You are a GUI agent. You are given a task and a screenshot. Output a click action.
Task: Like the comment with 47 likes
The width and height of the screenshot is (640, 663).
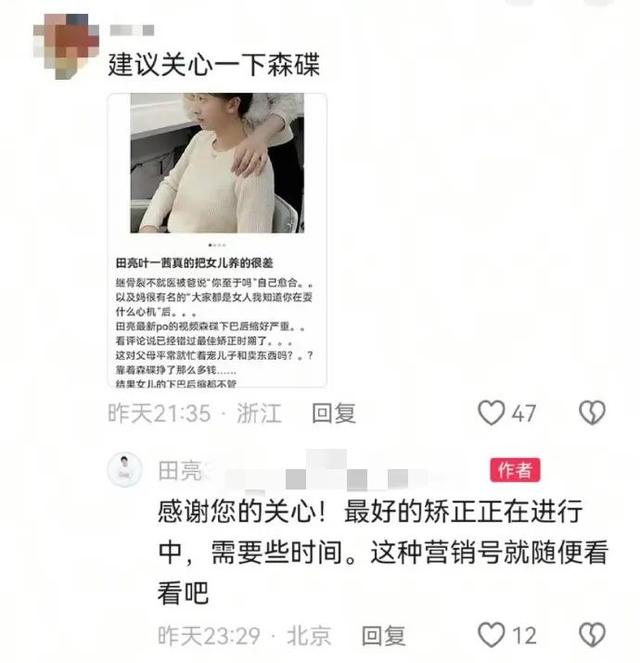pyautogui.click(x=491, y=413)
